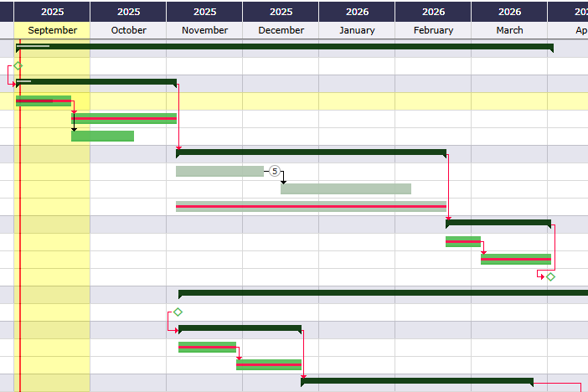Click the November milestone diamond

pyautogui.click(x=178, y=312)
